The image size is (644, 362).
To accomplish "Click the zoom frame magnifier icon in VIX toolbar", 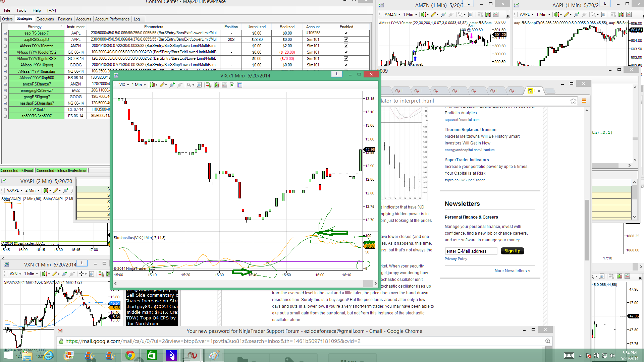I will point(199,85).
